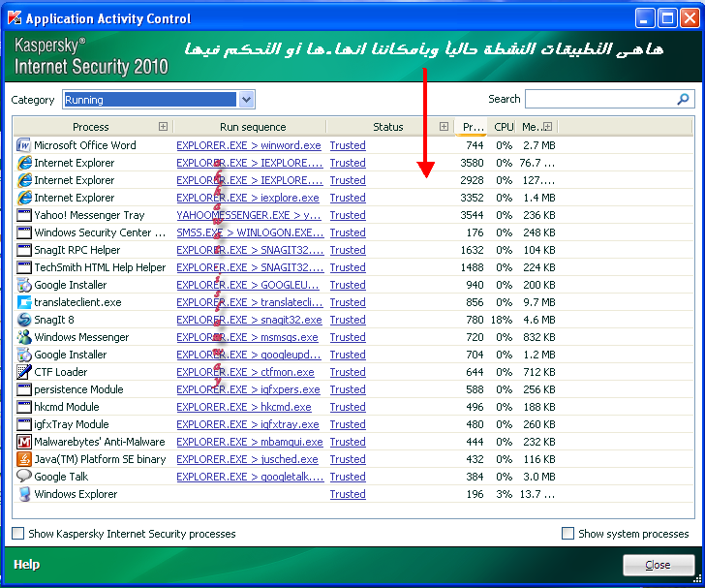Expand the Process column plus box
The width and height of the screenshot is (705, 588).
[x=163, y=127]
